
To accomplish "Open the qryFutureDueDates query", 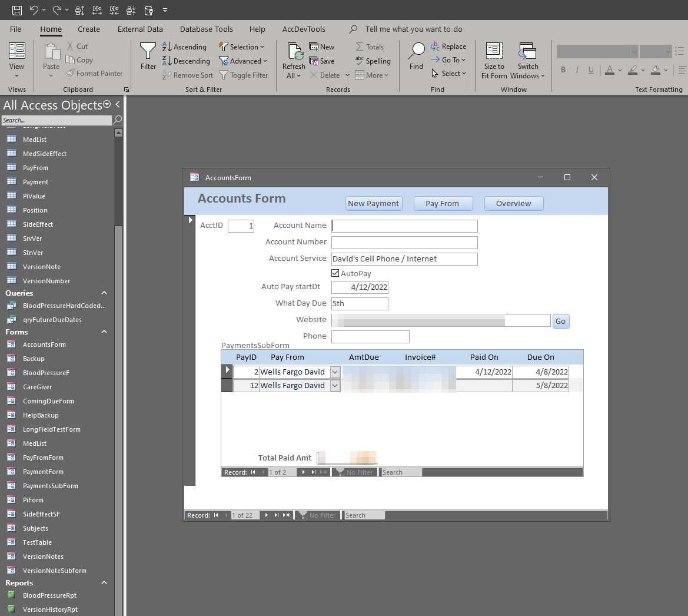I will (x=52, y=320).
